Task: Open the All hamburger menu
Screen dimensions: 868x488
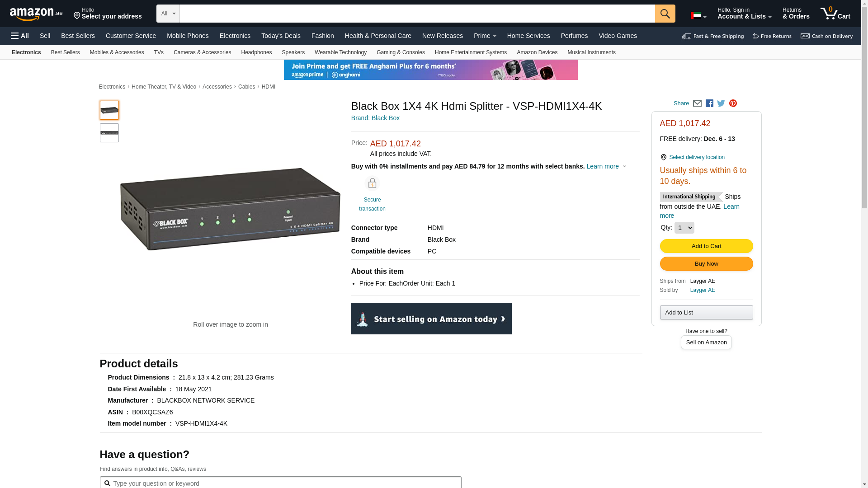Action: point(20,36)
